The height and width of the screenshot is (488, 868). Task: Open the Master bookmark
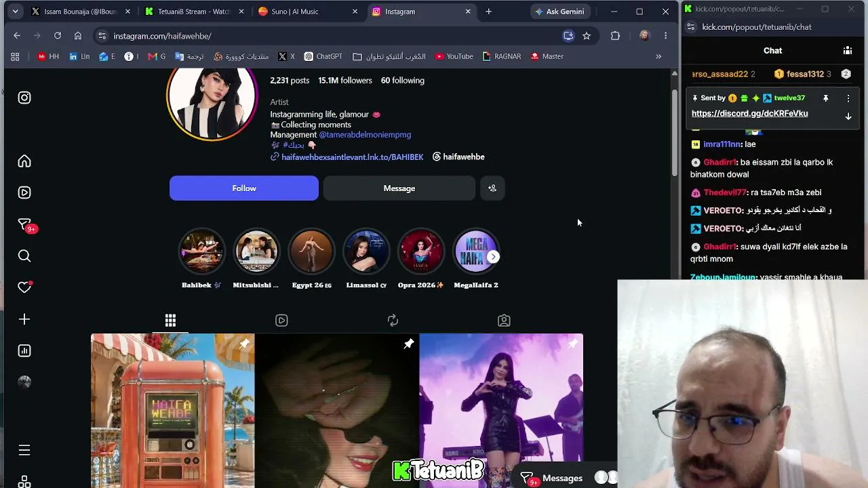pyautogui.click(x=547, y=56)
